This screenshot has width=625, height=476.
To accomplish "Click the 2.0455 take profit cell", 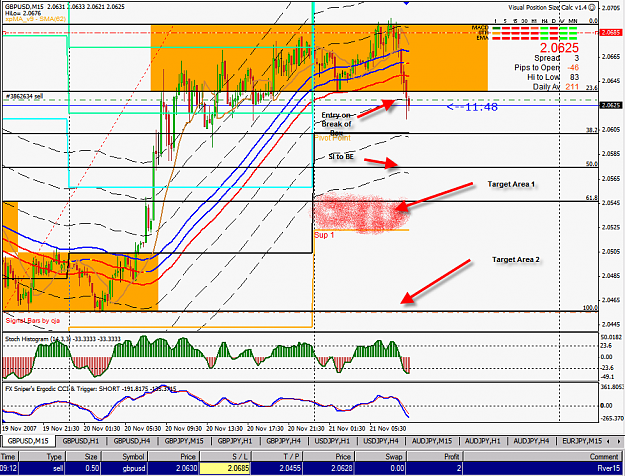I will (x=276, y=468).
